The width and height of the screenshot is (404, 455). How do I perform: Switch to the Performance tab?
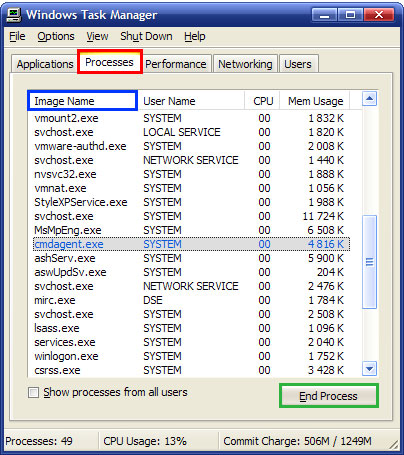point(176,64)
